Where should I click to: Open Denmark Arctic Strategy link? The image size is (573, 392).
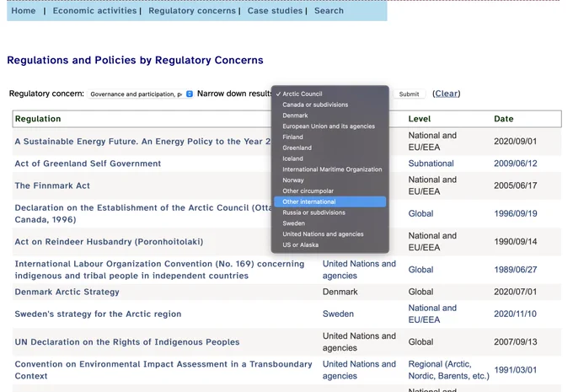pos(67,292)
